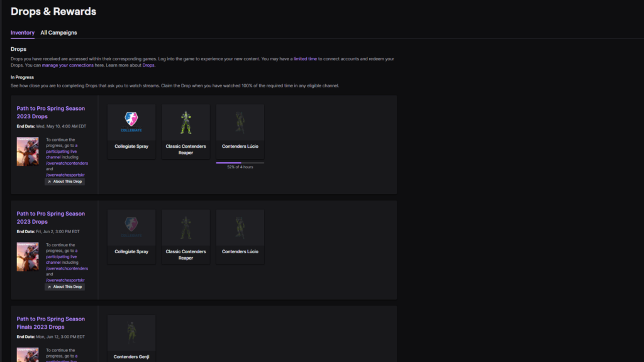Click the Contenders Lúcio reward with progress bar
This screenshot has height=362, width=644.
[240, 122]
